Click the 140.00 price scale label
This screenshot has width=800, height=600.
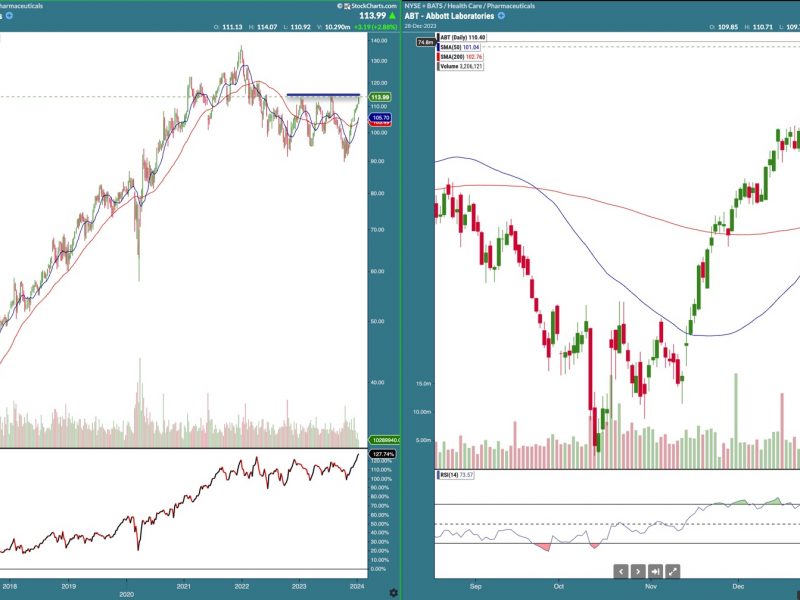[379, 41]
